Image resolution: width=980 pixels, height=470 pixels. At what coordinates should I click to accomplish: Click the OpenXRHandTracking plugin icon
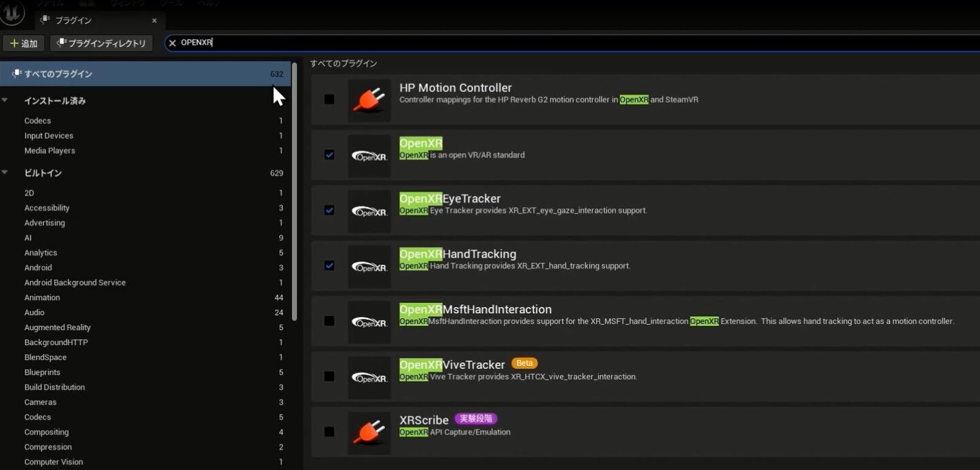pyautogui.click(x=369, y=266)
